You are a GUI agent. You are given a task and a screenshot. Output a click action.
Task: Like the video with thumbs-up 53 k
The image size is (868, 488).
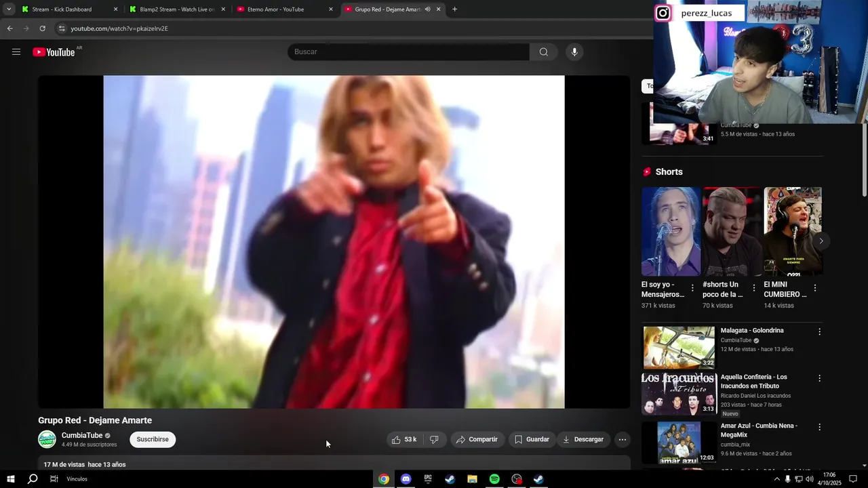(x=404, y=439)
